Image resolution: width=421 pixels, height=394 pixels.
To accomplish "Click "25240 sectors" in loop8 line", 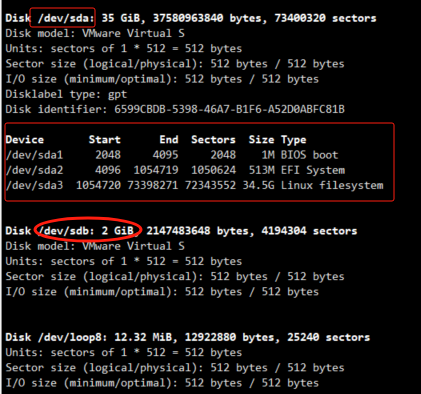I will 329,337.
